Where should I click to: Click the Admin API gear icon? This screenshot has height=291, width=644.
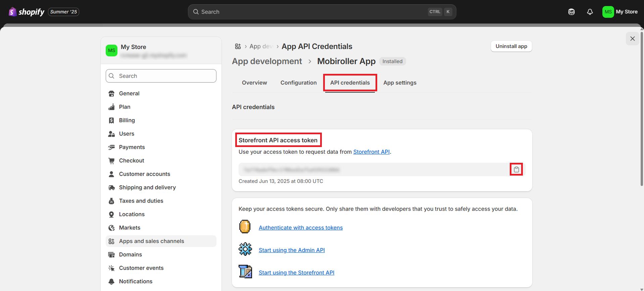(245, 249)
